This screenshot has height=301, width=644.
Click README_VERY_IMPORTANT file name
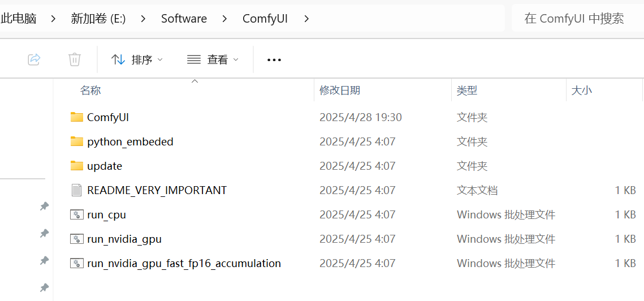(x=157, y=190)
